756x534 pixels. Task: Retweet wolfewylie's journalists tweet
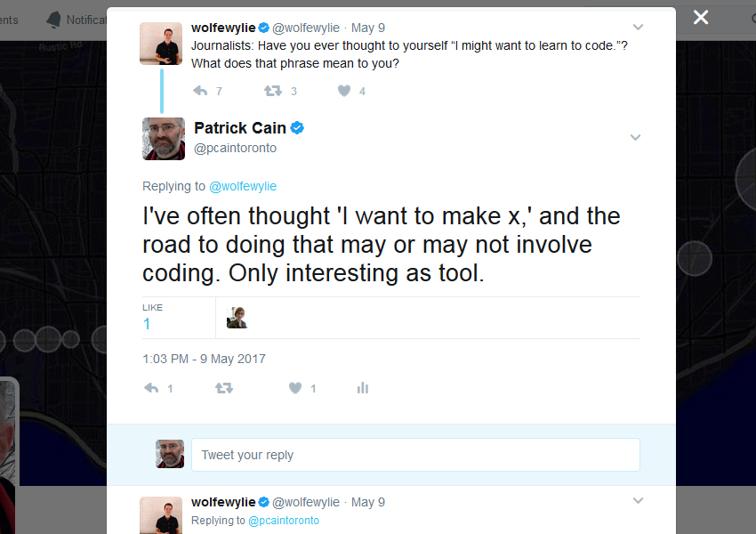tap(271, 90)
